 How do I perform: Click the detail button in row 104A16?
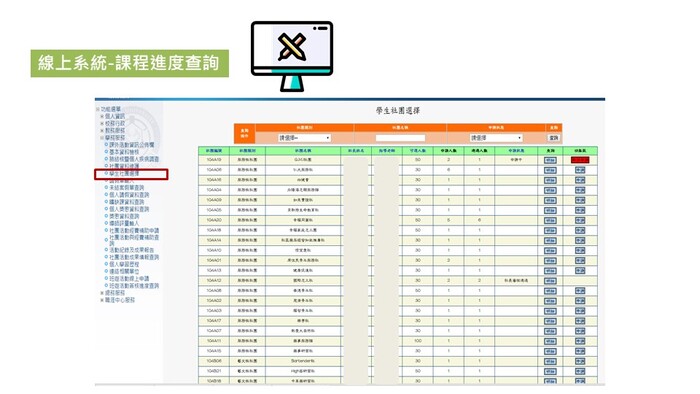550,180
